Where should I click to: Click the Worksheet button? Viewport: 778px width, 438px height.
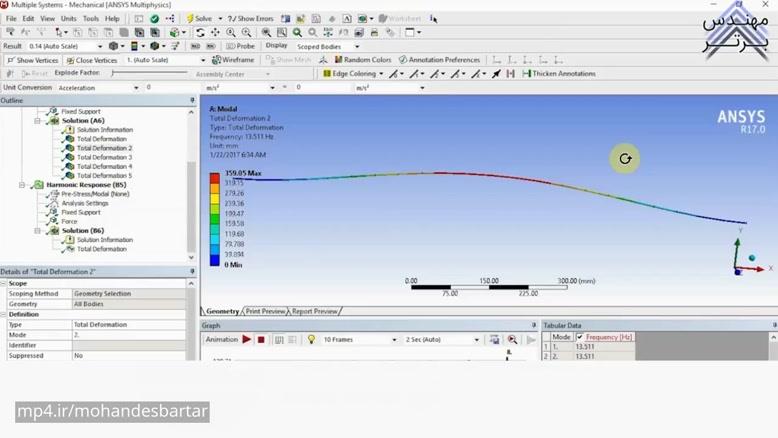(399, 18)
